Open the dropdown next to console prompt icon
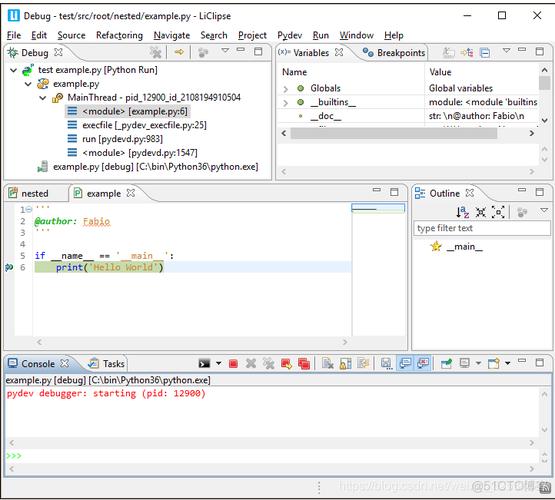The image size is (555, 500). click(x=219, y=363)
